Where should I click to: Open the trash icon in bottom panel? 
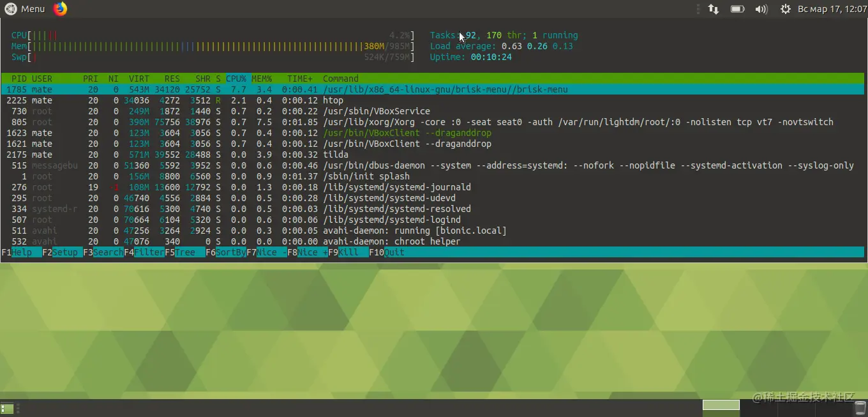(x=860, y=409)
